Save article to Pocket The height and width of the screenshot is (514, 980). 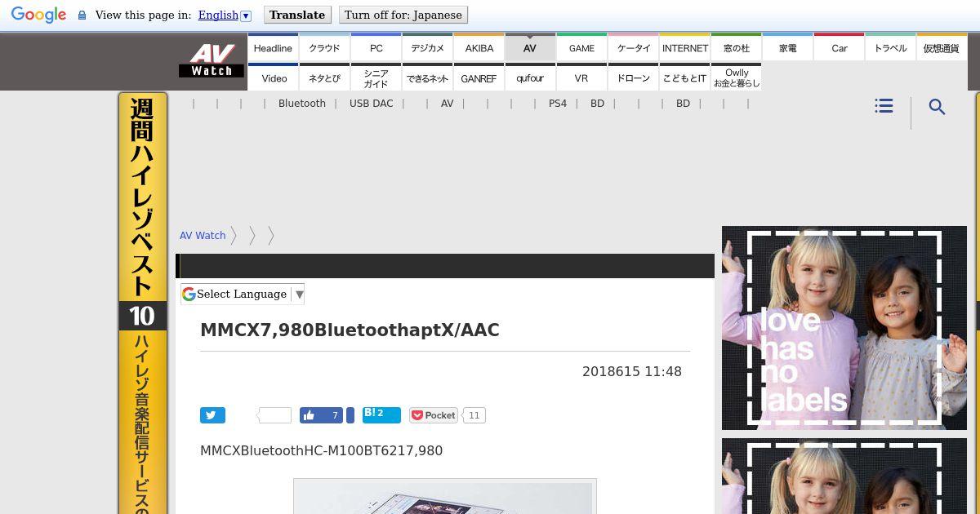point(434,415)
